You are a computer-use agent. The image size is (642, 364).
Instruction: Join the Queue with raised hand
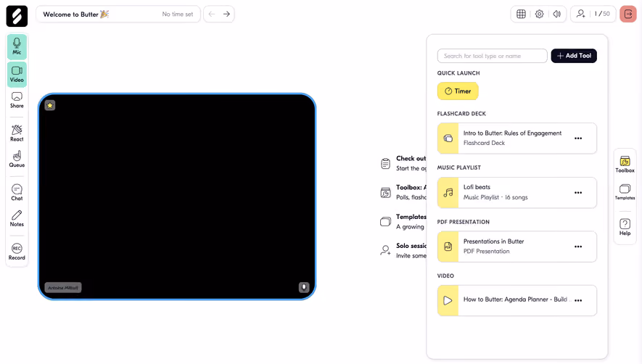click(17, 160)
